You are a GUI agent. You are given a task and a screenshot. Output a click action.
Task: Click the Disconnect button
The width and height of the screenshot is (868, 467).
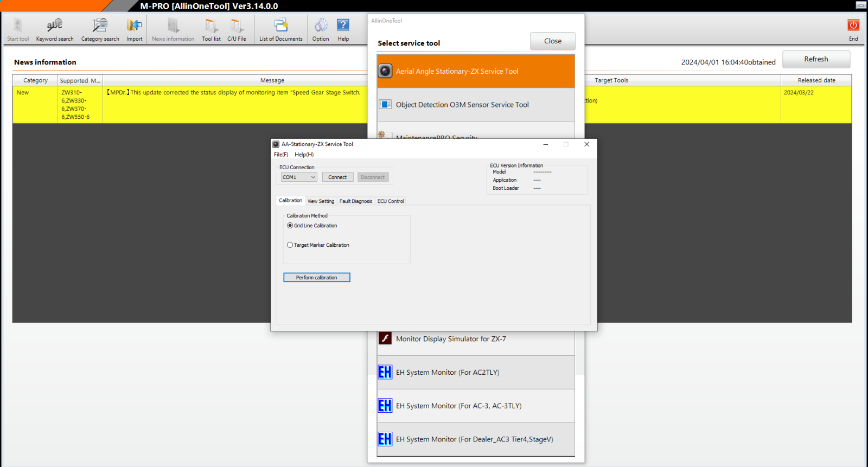coord(373,177)
